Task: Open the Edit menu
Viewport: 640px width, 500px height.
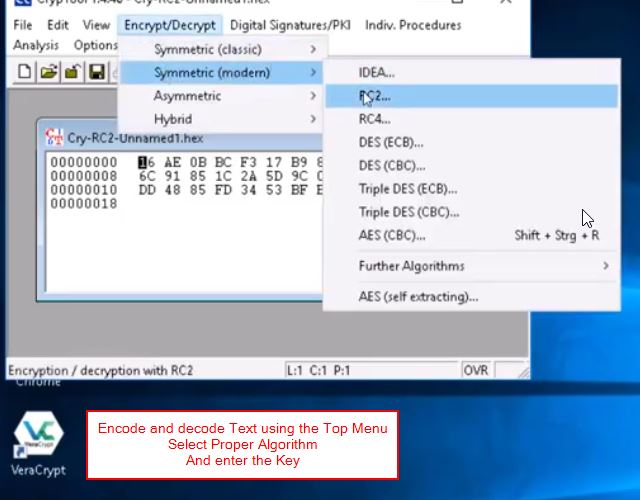Action: 58,25
